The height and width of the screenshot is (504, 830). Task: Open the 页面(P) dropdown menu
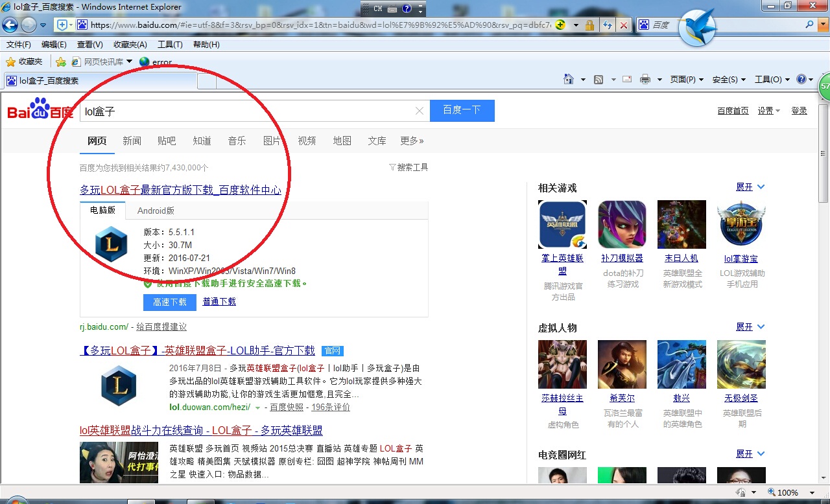(687, 79)
